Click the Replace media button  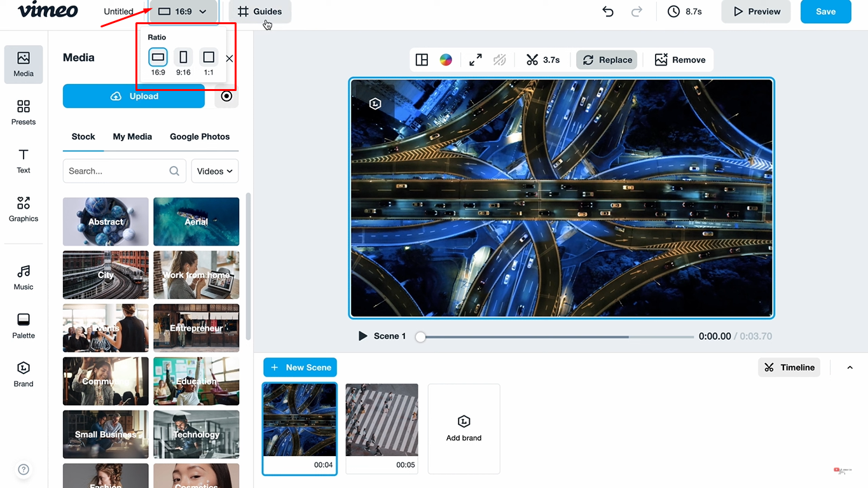coord(607,60)
